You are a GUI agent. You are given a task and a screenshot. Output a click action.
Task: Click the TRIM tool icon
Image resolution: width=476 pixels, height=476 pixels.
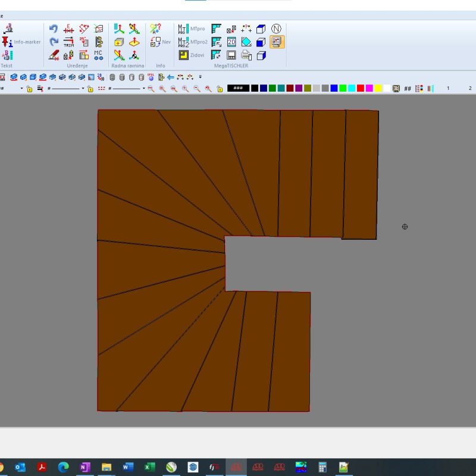click(68, 42)
